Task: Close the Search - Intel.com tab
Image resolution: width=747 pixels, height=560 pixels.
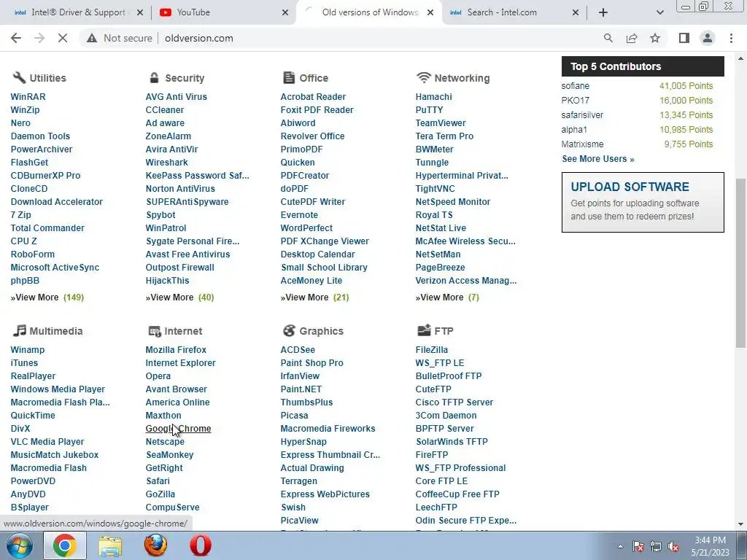Action: (575, 12)
